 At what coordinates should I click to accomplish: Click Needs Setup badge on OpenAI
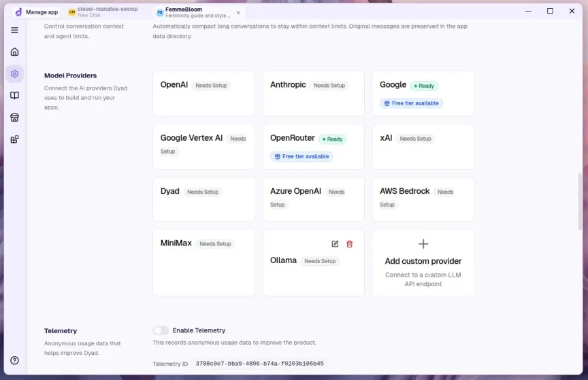click(x=211, y=86)
